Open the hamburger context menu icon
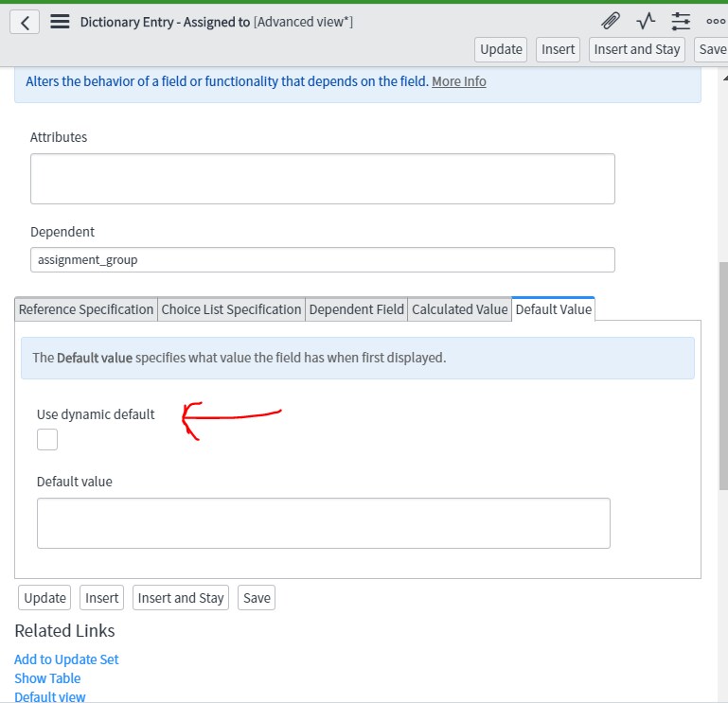This screenshot has height=703, width=728. tap(60, 22)
